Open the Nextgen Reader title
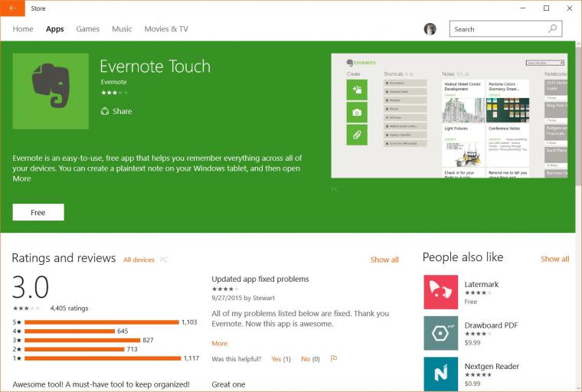The width and height of the screenshot is (582, 392). coord(492,367)
